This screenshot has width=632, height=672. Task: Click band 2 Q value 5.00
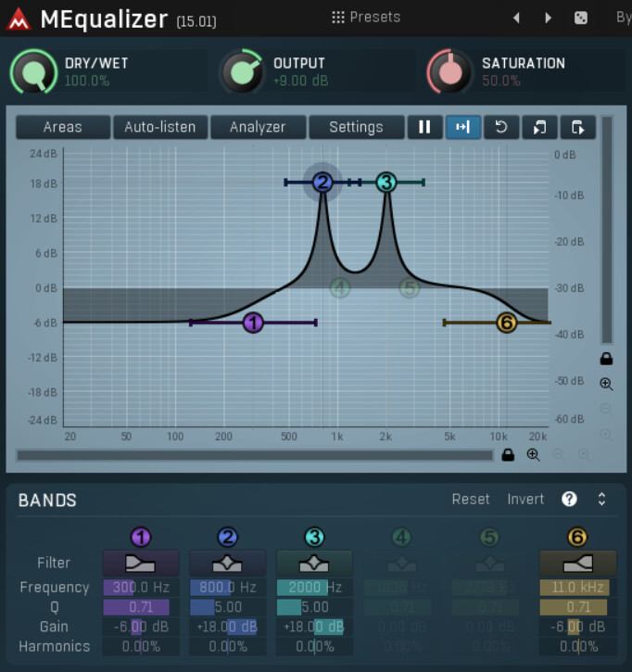[x=228, y=607]
